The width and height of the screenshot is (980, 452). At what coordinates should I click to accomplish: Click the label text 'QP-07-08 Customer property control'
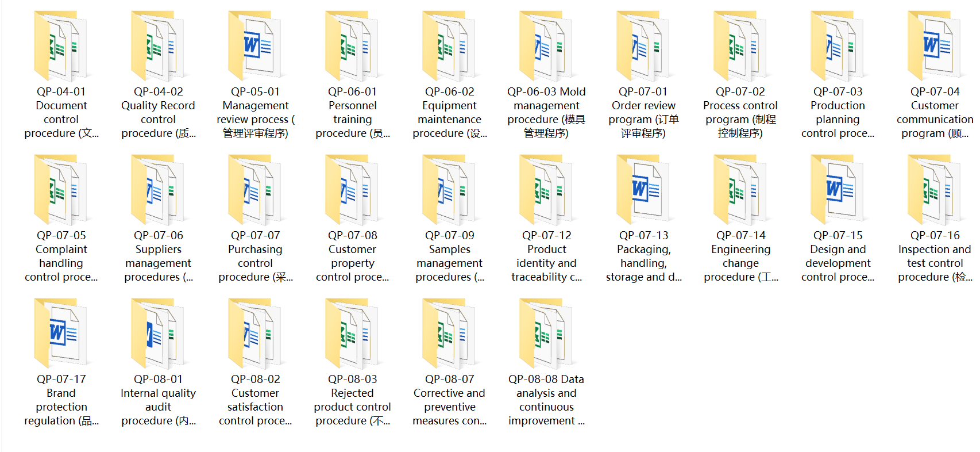(352, 256)
